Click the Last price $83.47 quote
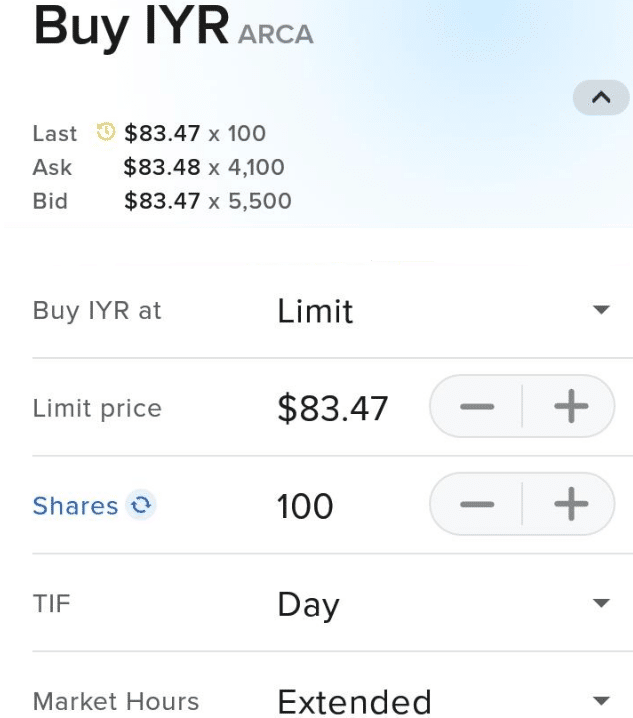633x718 pixels. [x=162, y=133]
